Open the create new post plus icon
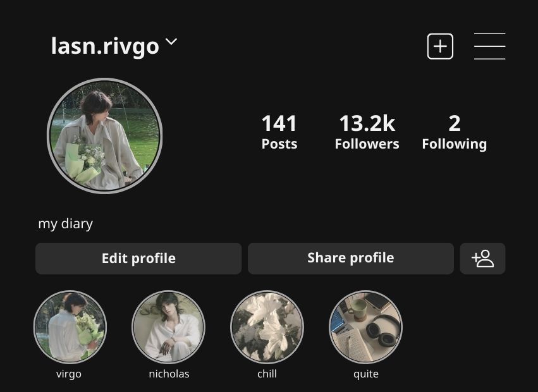The height and width of the screenshot is (392, 538). (440, 46)
